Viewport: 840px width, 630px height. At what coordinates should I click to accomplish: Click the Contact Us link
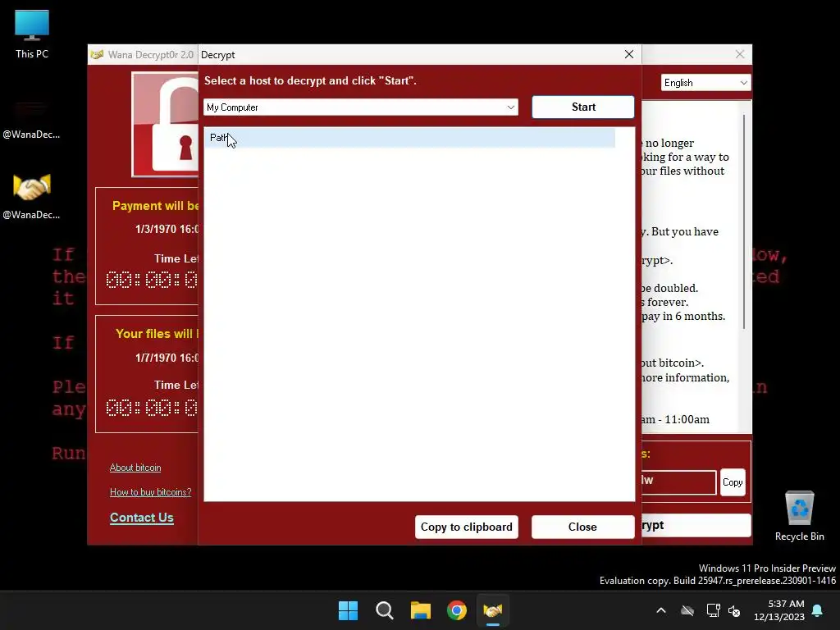coord(141,518)
